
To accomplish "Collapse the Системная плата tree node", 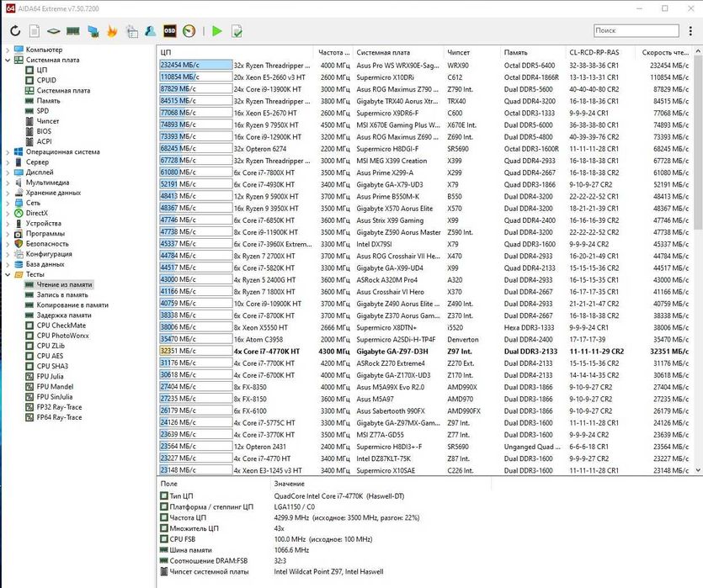I will [x=8, y=60].
